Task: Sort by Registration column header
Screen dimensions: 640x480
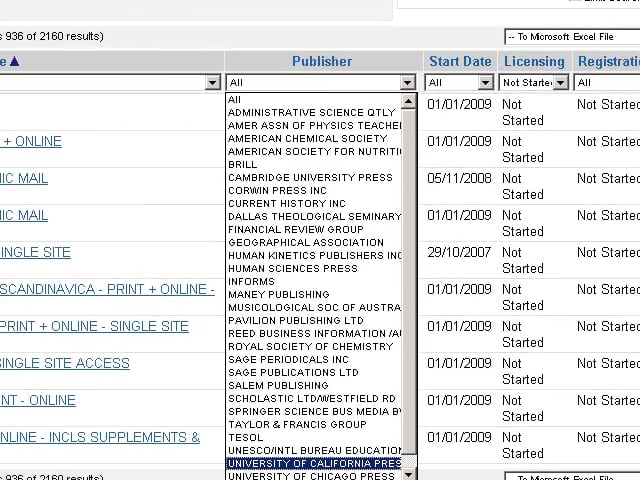Action: coord(609,61)
